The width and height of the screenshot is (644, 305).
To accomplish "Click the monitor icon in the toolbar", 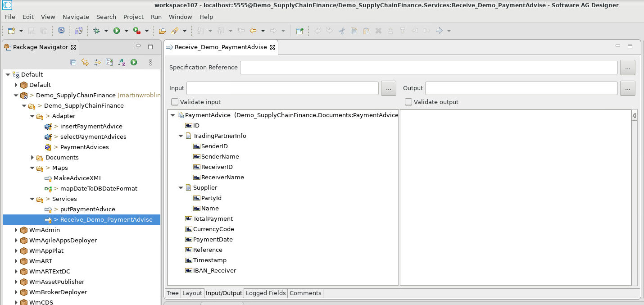I will [x=62, y=31].
